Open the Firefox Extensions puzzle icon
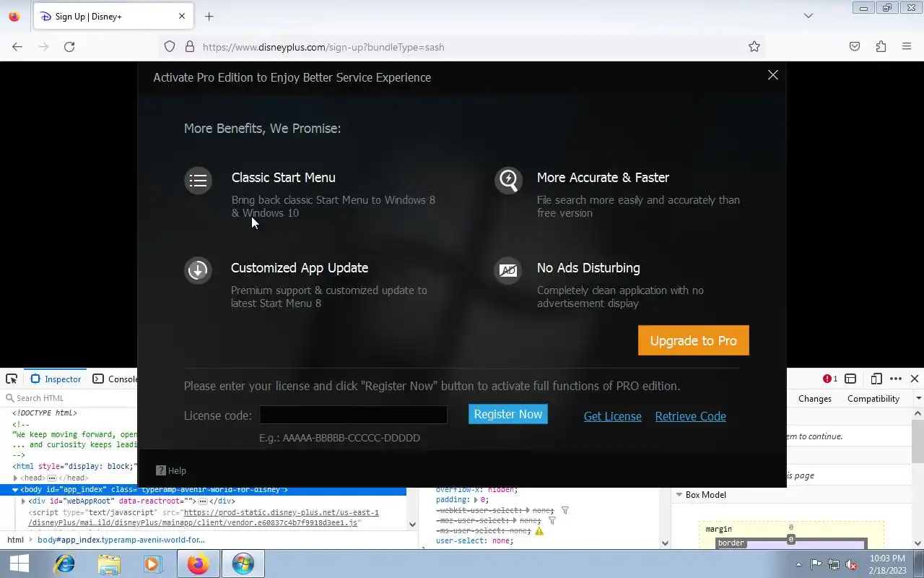Image resolution: width=924 pixels, height=578 pixels. coord(881,47)
